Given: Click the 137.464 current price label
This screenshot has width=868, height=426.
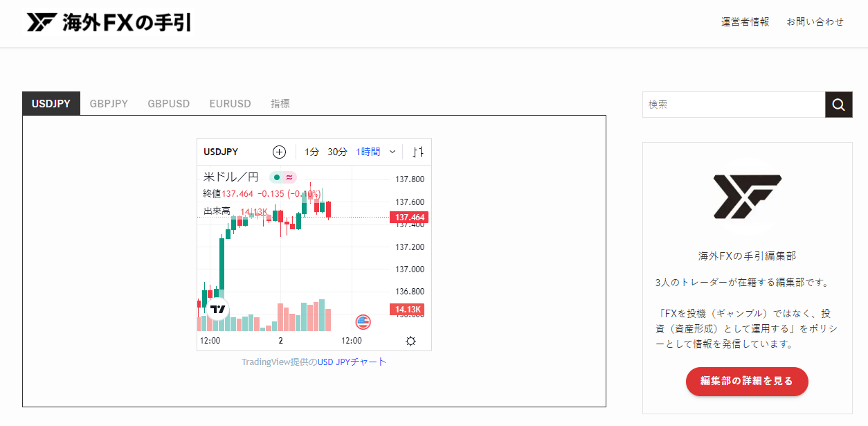Looking at the screenshot, I should (x=408, y=218).
